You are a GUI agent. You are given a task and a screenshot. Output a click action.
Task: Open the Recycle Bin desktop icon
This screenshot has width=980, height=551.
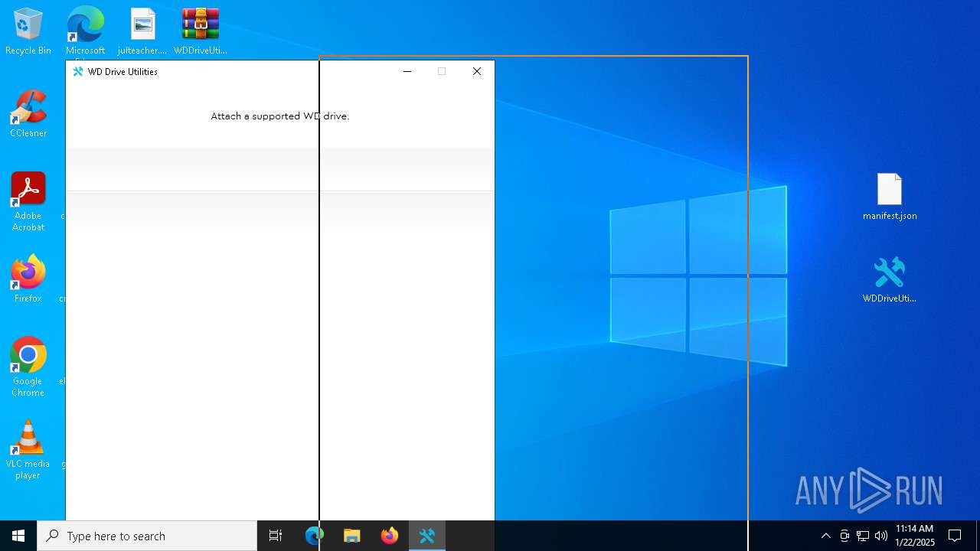click(x=28, y=31)
